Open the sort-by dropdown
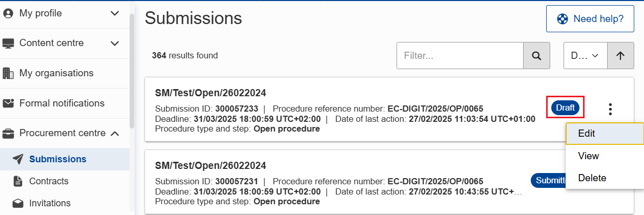644x215 pixels. 585,56
